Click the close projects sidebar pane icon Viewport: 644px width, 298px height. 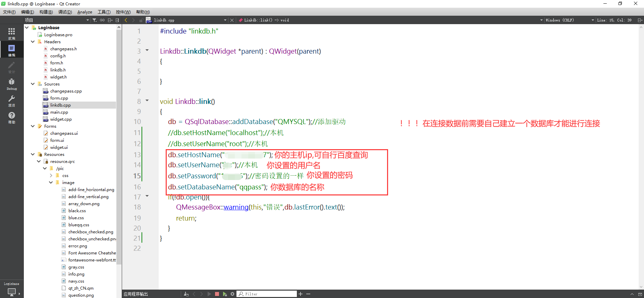(117, 20)
